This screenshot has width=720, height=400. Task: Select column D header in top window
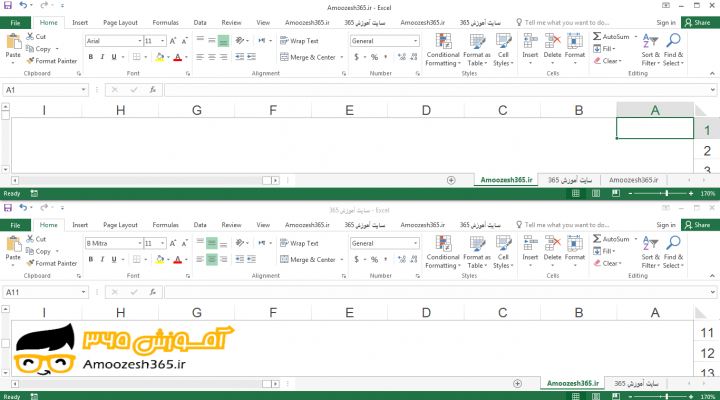(x=426, y=110)
